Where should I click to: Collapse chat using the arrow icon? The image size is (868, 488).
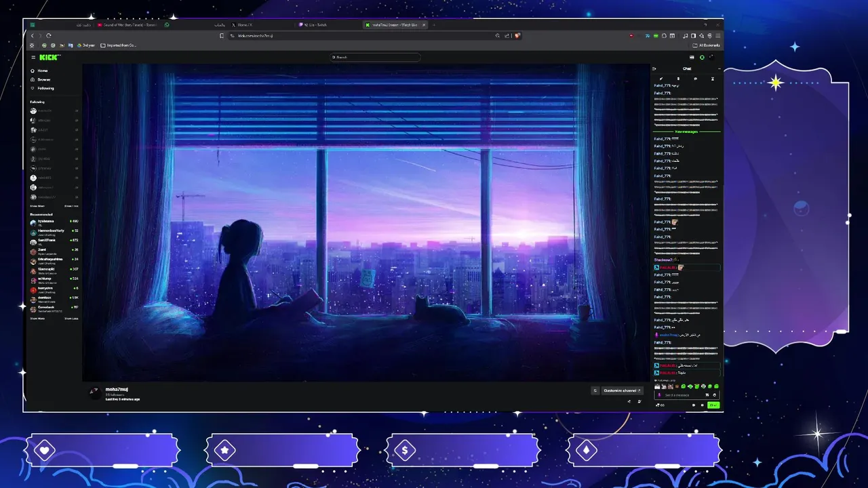coord(654,68)
